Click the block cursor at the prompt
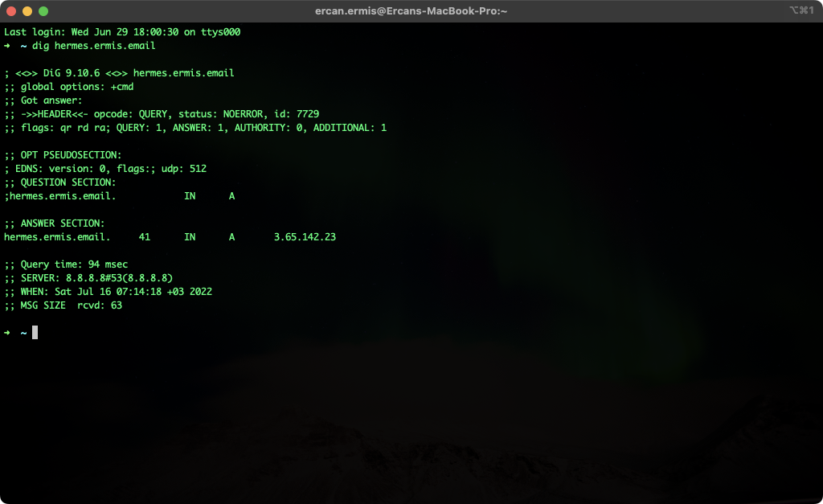The image size is (823, 504). (35, 332)
